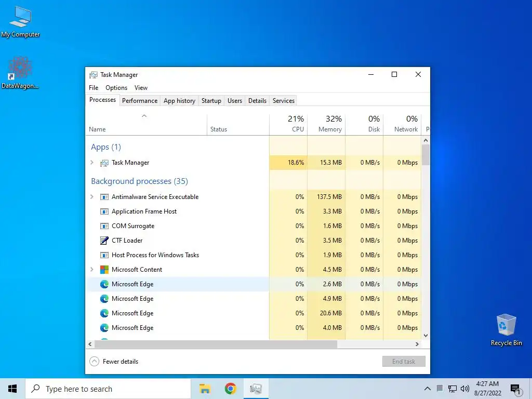Sort by the Disk column header
This screenshot has width=532, height=399.
click(364, 124)
